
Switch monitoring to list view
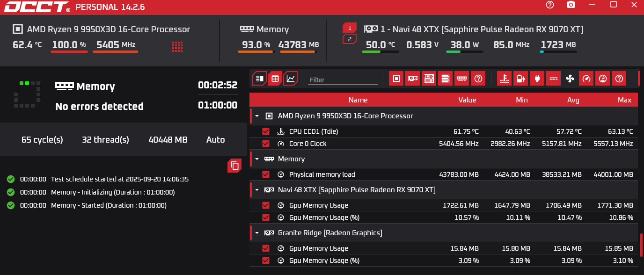point(259,79)
